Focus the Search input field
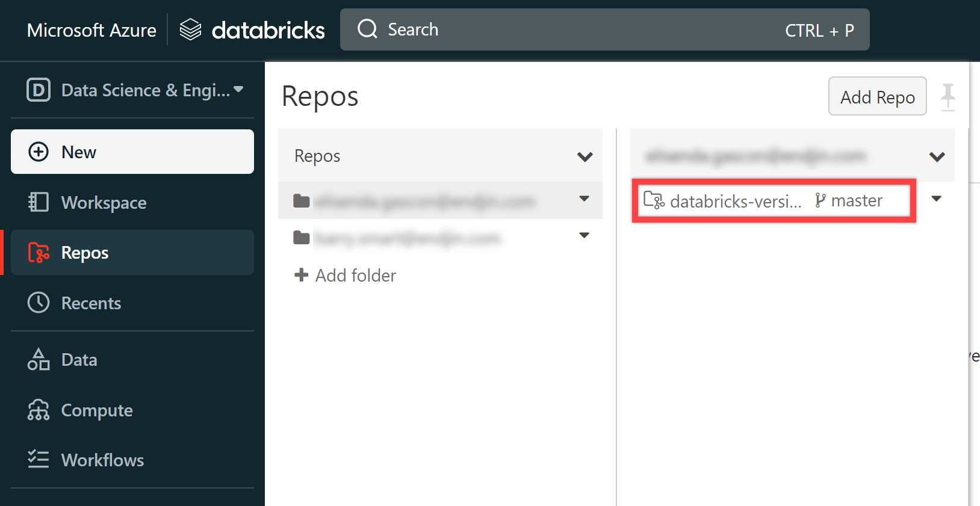980x506 pixels. (x=604, y=29)
